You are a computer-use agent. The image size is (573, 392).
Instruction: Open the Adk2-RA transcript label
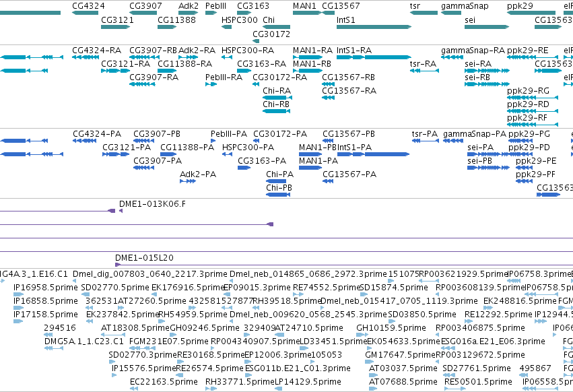pyautogui.click(x=197, y=50)
